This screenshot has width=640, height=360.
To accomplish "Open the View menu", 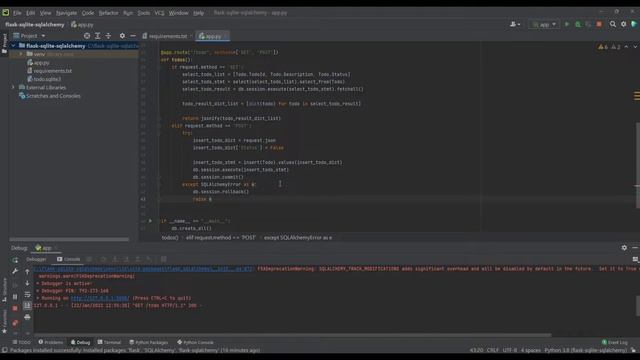I will (45, 13).
